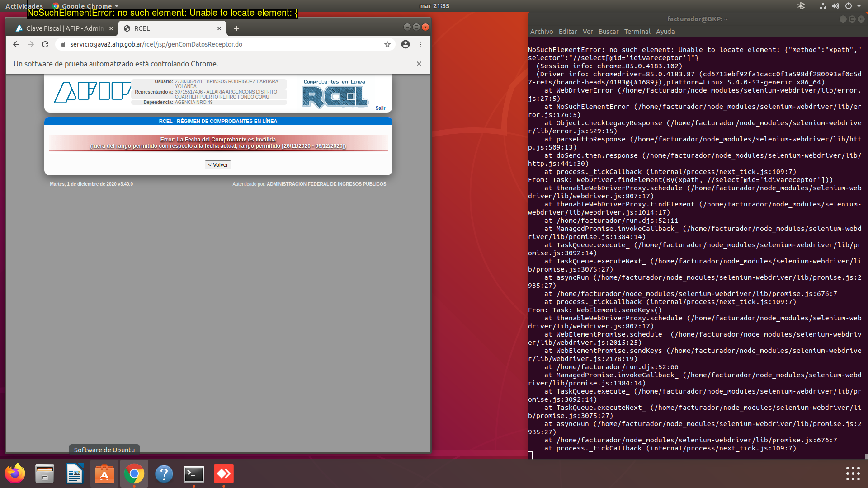Click the clock showing mar 21:35

tap(434, 6)
